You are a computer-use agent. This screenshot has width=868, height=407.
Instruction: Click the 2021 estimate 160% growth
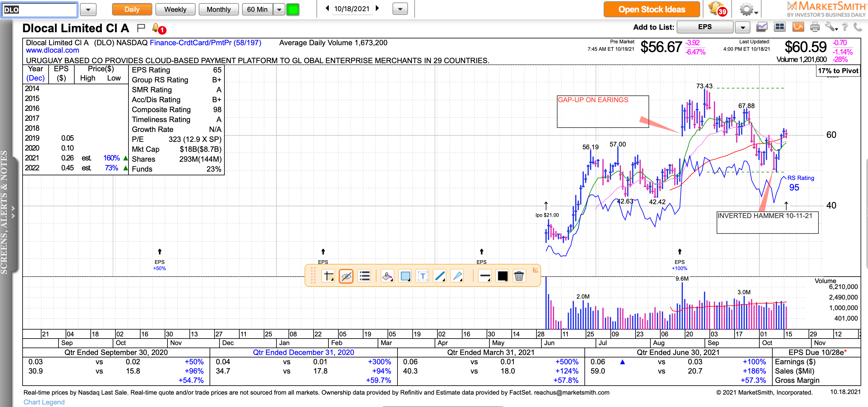coord(111,158)
